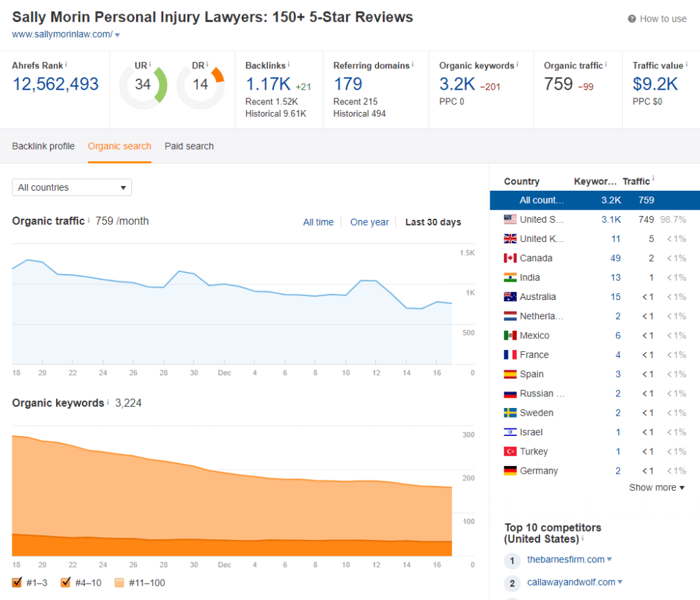Click United States keyword count 3.1K
The width and height of the screenshot is (700, 600).
(x=610, y=219)
